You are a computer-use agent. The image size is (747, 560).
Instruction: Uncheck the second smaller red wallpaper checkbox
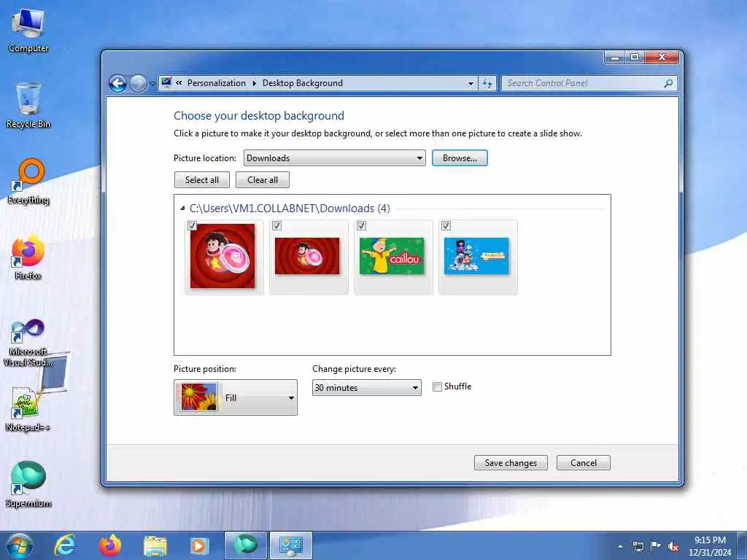(276, 226)
